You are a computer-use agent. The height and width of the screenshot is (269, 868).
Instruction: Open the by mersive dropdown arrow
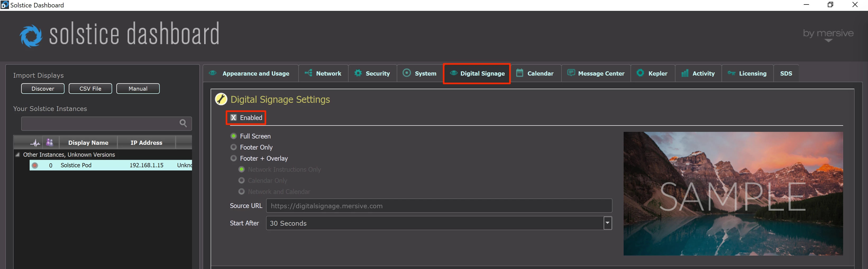pos(828,41)
